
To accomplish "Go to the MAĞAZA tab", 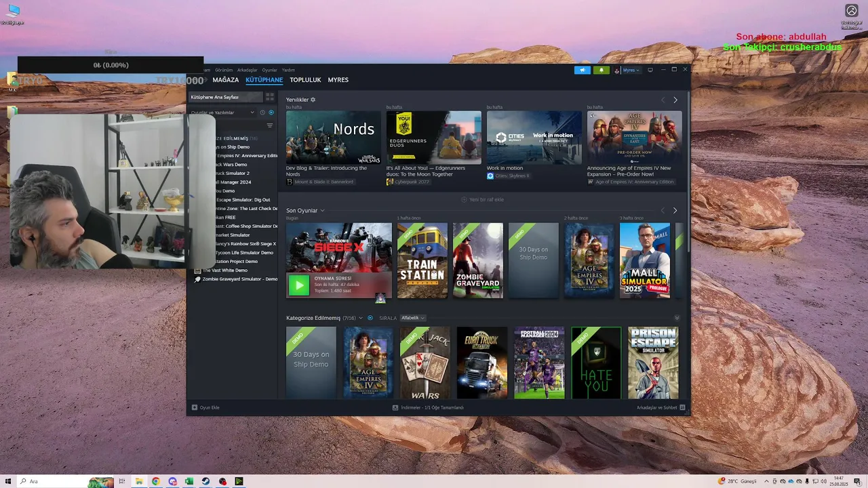I will click(226, 80).
